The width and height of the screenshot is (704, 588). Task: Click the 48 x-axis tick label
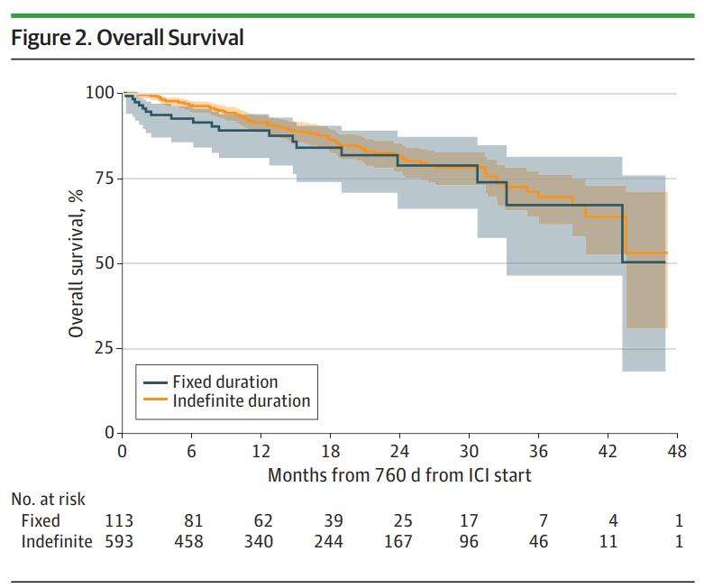676,451
